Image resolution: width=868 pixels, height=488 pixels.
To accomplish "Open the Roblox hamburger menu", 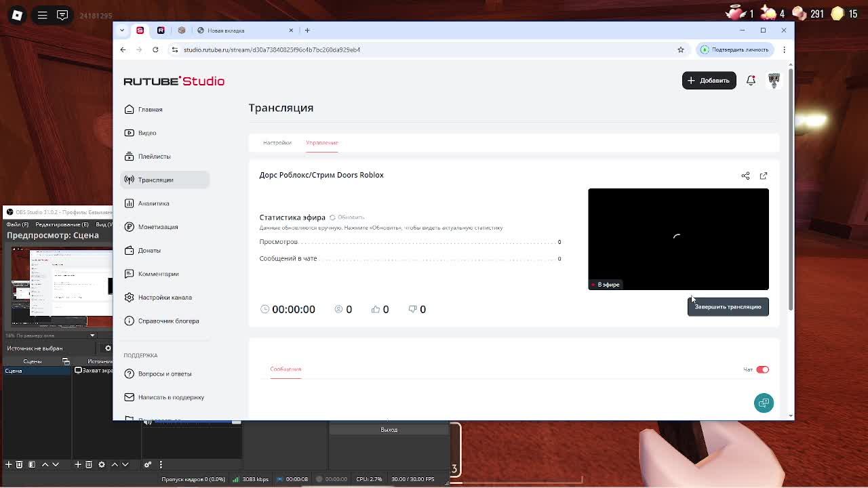I will click(42, 15).
